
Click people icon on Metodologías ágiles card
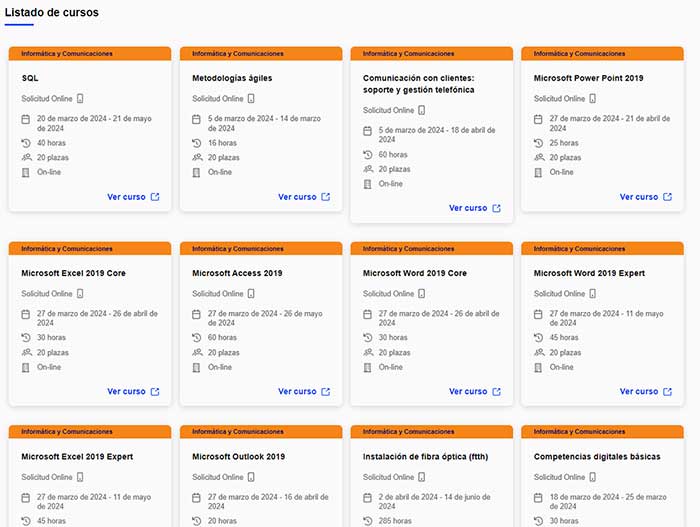(197, 157)
